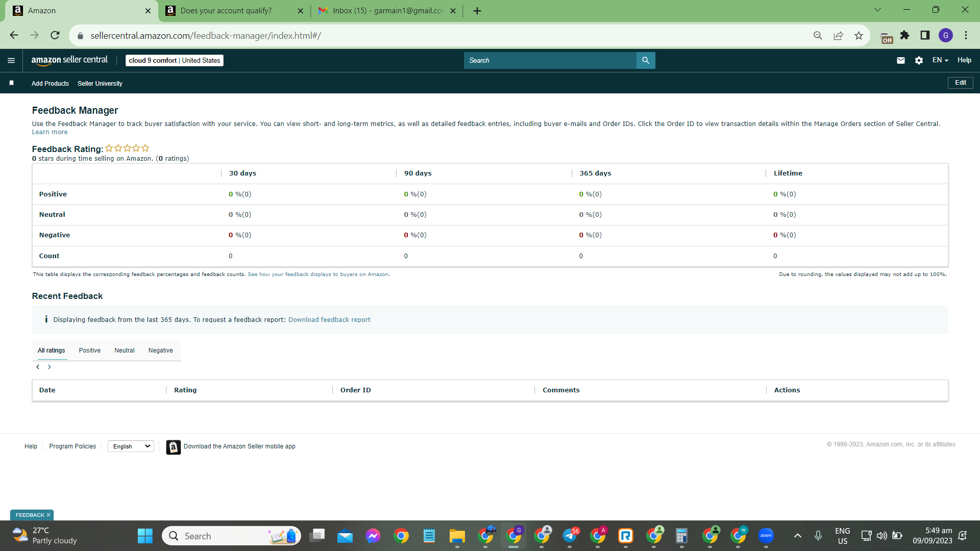Click the Windows taskbar Search box
The image size is (980, 551).
[231, 536]
